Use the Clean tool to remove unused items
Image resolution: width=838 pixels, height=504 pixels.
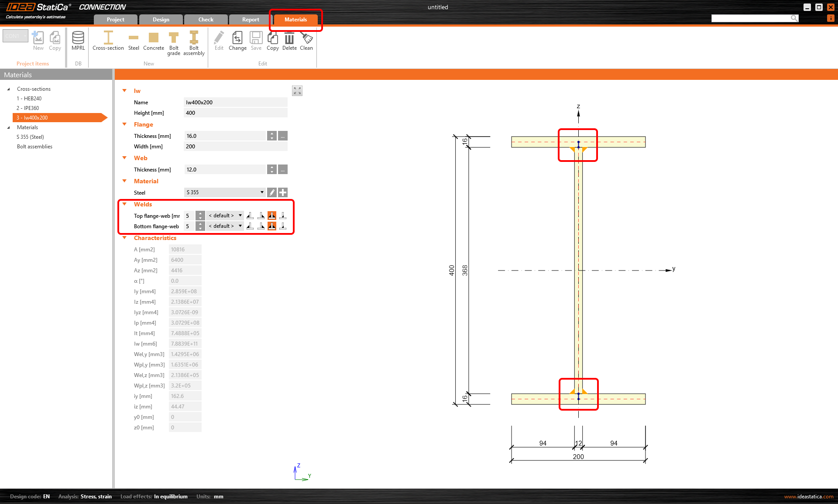[306, 41]
